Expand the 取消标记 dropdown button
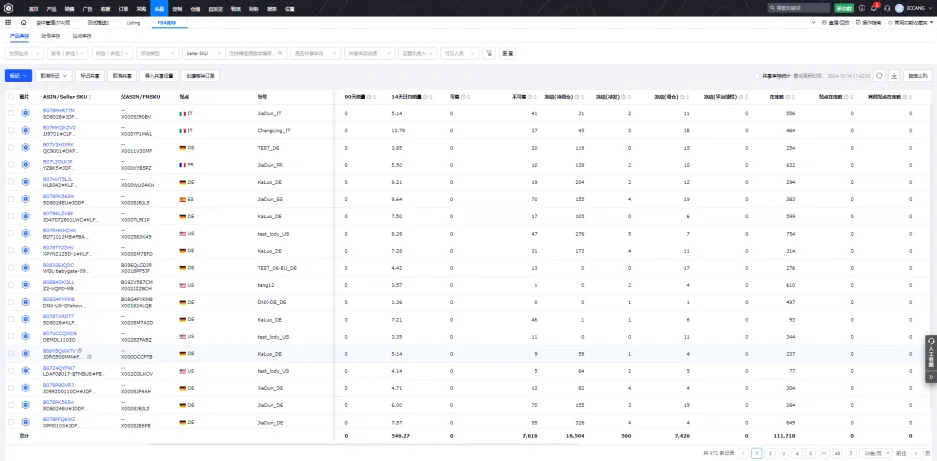The image size is (937, 461). tap(54, 76)
